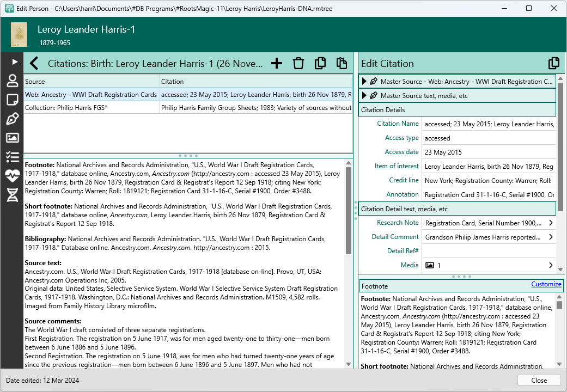The image size is (567, 392).
Task: Click the footnote preview pane scrollbar
Action: tap(349, 211)
